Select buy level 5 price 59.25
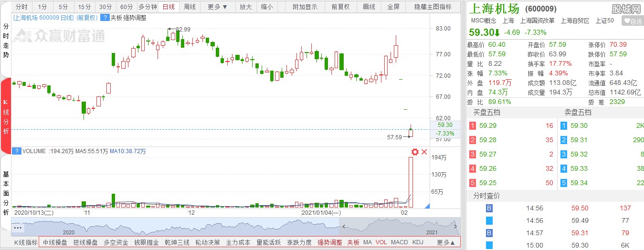Viewport: 644px width, 250px height. pos(488,183)
